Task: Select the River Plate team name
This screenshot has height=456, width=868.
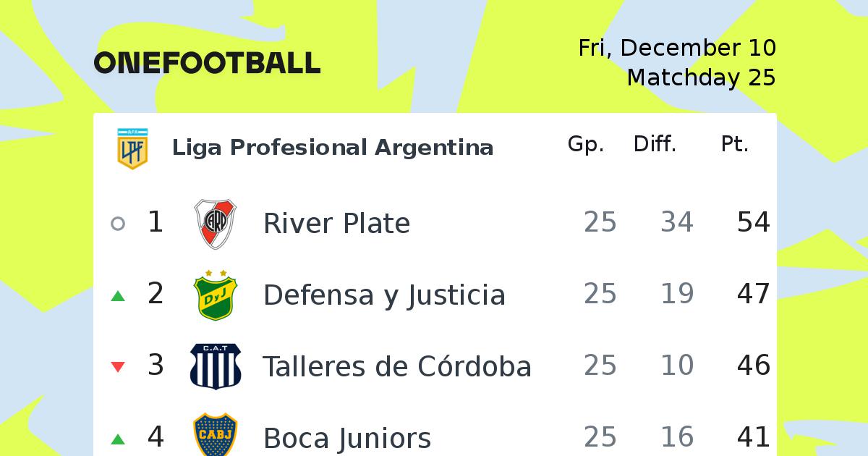Action: (336, 224)
